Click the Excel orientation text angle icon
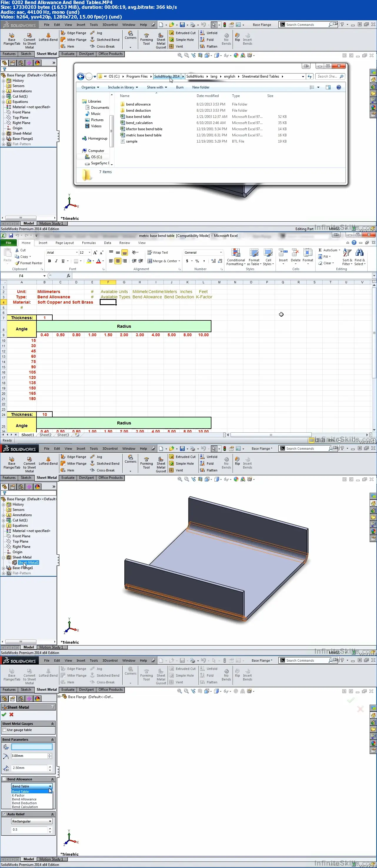377x868 pixels. tap(134, 252)
